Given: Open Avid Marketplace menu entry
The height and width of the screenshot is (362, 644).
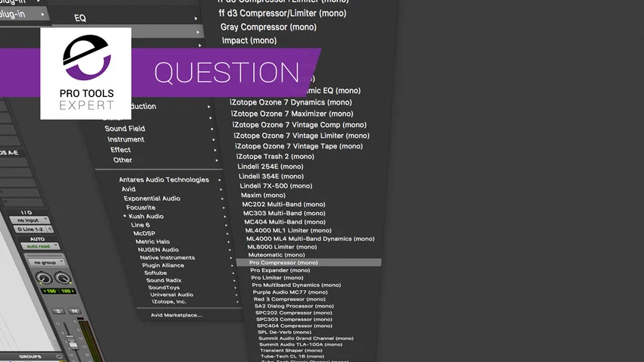Looking at the screenshot, I should pos(177,315).
